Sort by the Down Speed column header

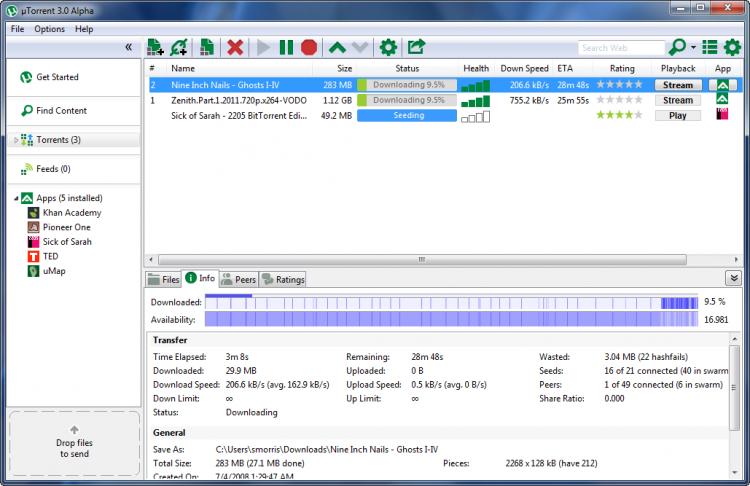524,68
